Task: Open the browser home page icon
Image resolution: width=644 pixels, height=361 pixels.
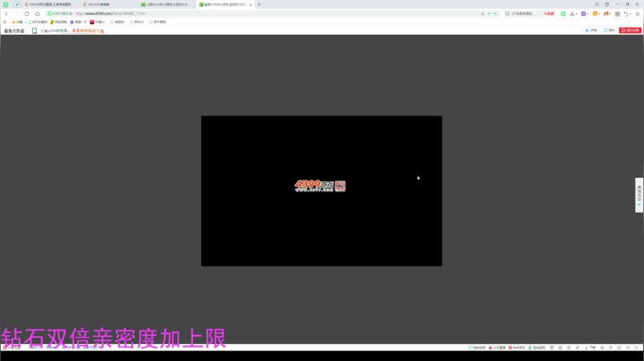Action: [37, 13]
